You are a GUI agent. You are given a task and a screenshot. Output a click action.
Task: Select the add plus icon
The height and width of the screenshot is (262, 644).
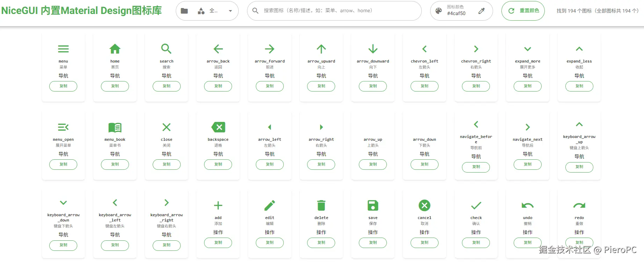click(218, 205)
